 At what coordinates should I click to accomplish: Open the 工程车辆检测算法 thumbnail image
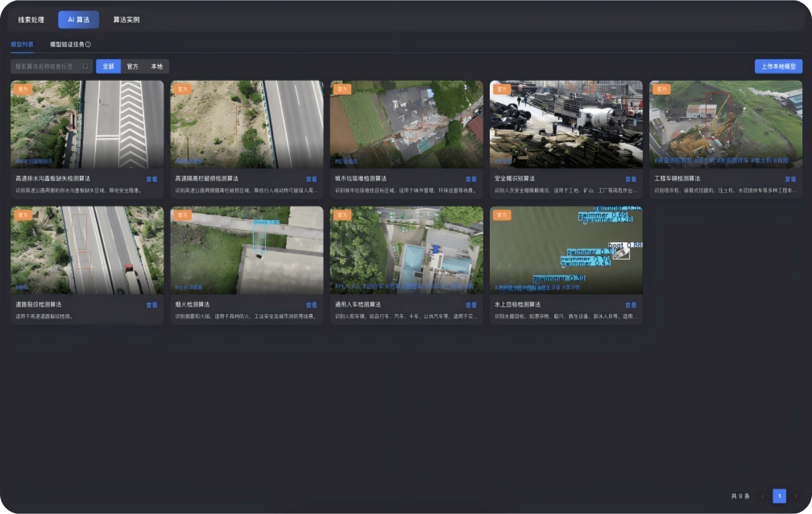coord(726,124)
